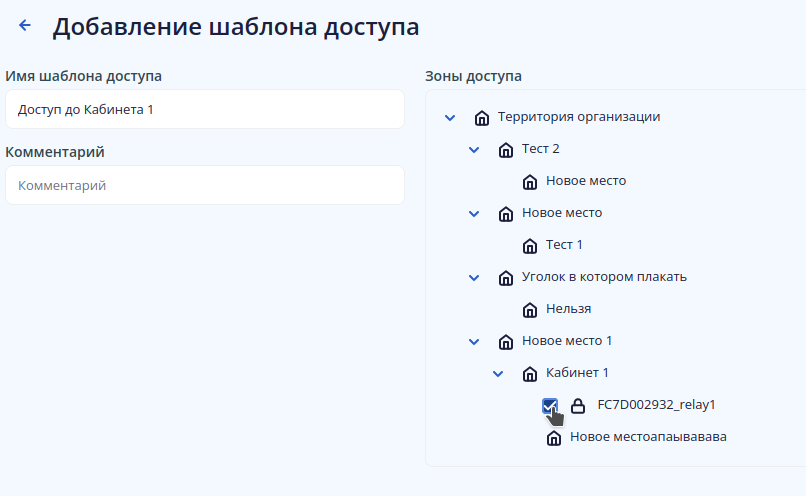Click home icon next to Нельзя
This screenshot has width=806, height=496.
click(530, 310)
